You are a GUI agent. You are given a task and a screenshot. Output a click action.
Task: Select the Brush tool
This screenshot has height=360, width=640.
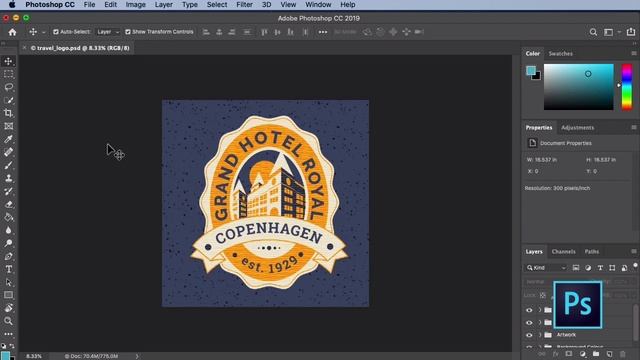coord(8,165)
